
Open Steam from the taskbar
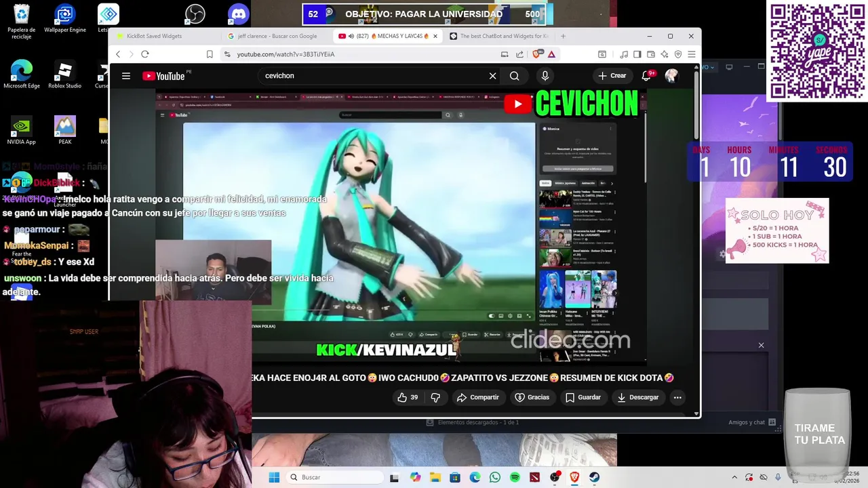point(595,477)
